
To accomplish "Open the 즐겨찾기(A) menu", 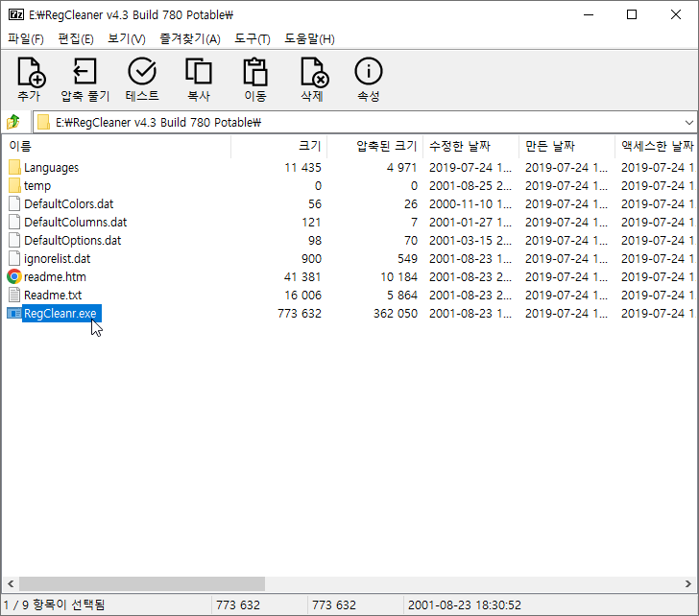I will point(190,38).
